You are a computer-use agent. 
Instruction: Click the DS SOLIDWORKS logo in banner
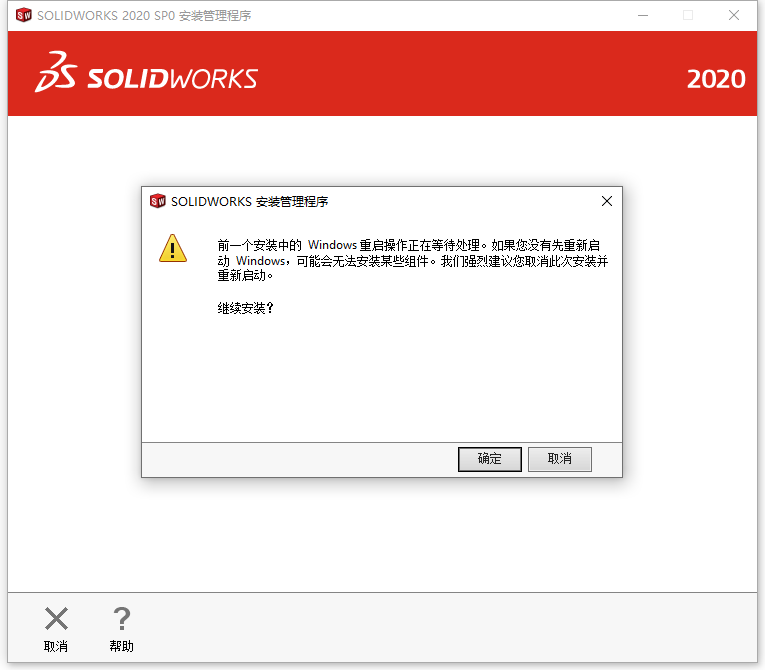click(x=146, y=72)
